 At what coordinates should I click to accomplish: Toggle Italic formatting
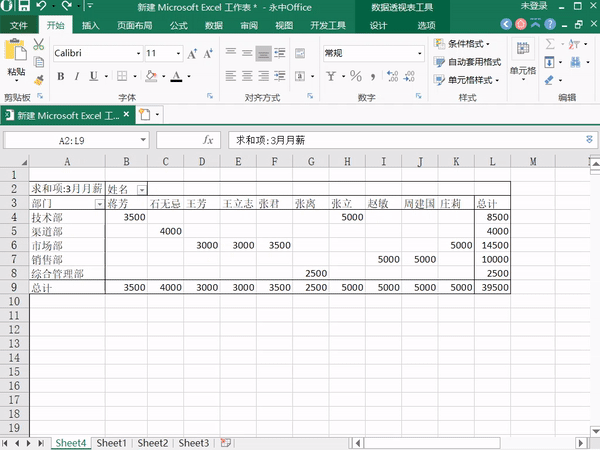click(77, 76)
